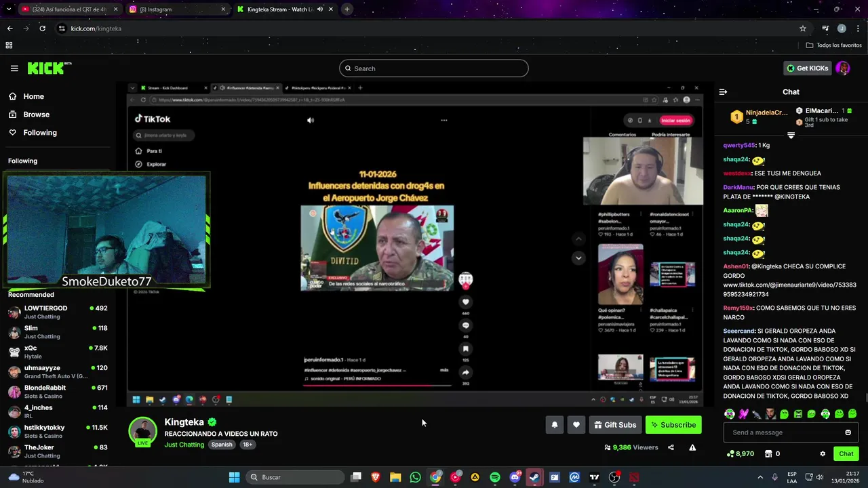This screenshot has height=488, width=868.
Task: Mute the stream audio muted speaker
Action: click(311, 120)
